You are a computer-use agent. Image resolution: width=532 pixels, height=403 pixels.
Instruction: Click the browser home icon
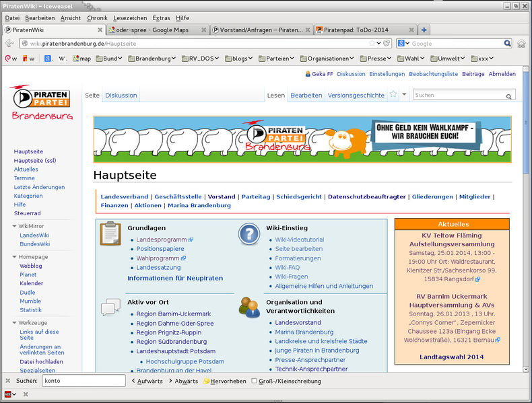click(521, 43)
